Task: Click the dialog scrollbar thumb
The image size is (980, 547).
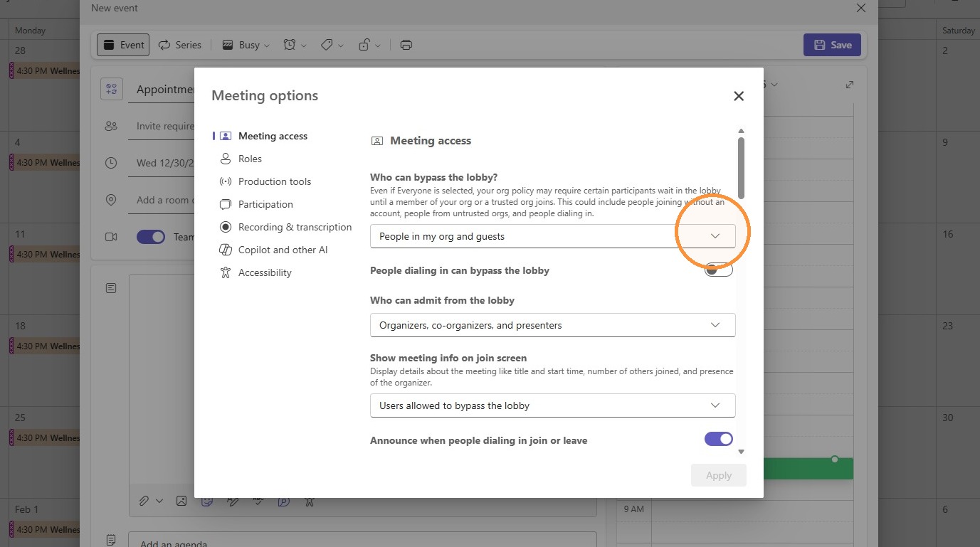Action: click(741, 168)
